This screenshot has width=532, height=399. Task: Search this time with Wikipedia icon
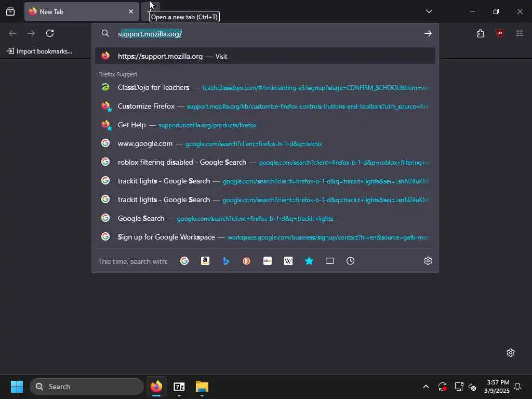(288, 261)
